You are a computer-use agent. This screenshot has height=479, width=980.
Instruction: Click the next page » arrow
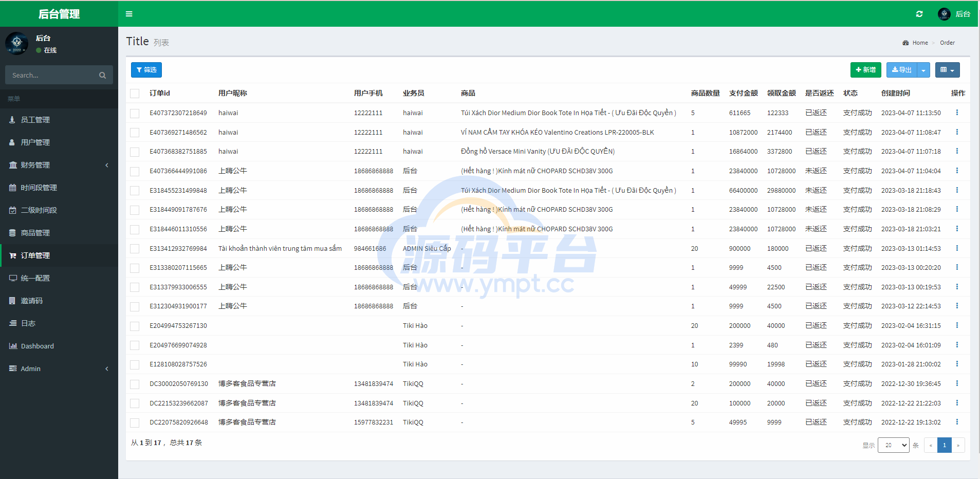pos(958,445)
